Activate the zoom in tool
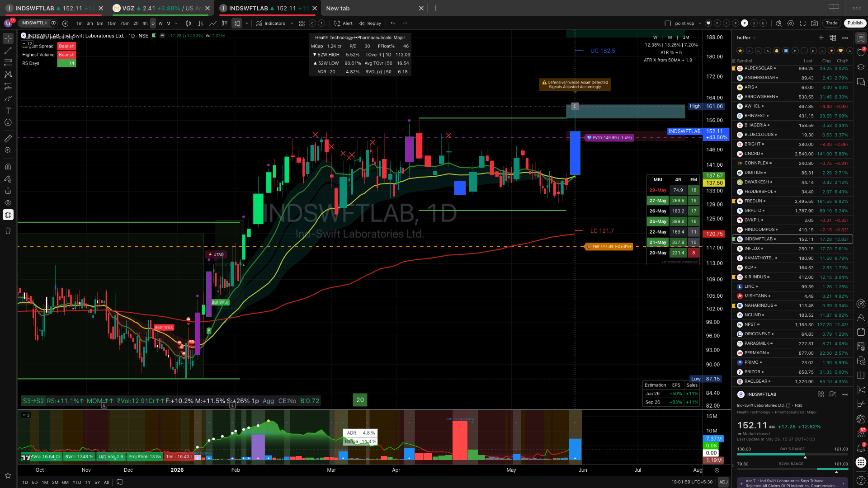 point(8,150)
